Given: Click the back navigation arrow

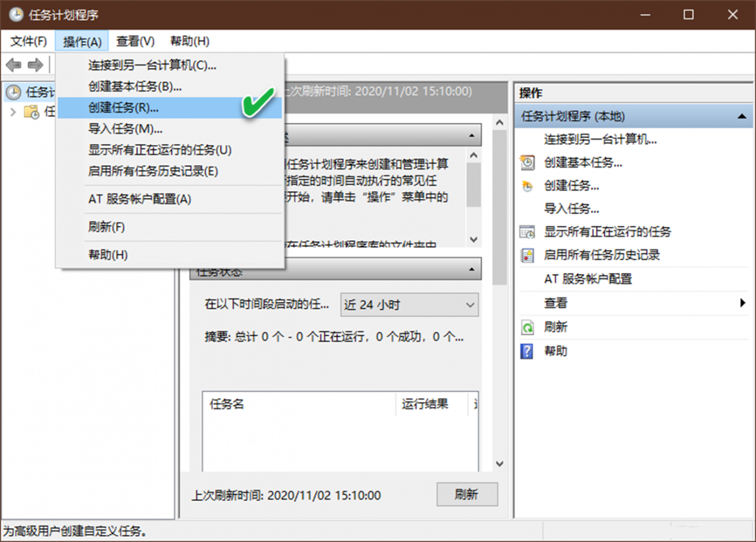Looking at the screenshot, I should (13, 64).
